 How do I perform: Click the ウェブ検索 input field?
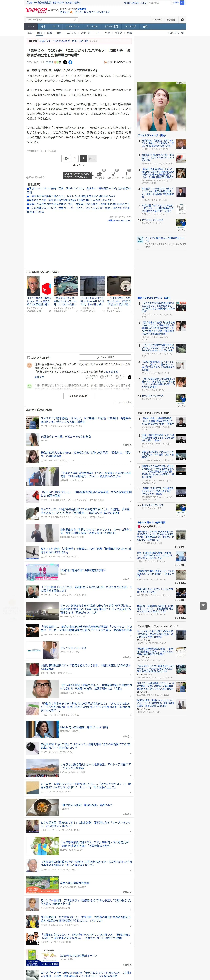click(x=159, y=3)
